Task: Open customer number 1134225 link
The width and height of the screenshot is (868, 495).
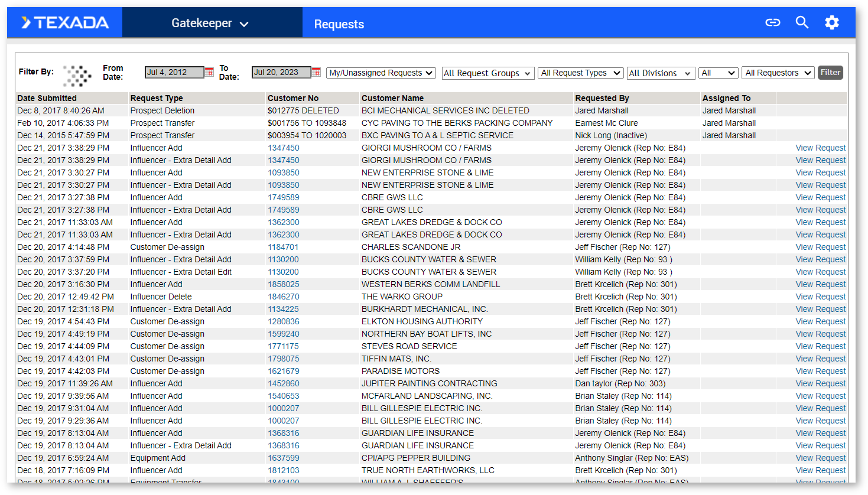Action: (284, 309)
